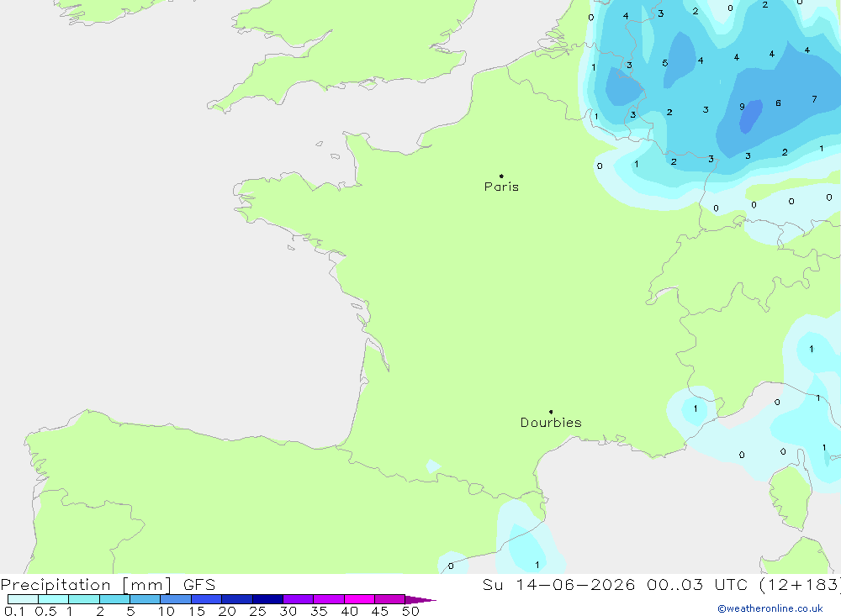Click the Dourbies city label
Image resolution: width=841 pixels, height=616 pixels.
point(551,423)
